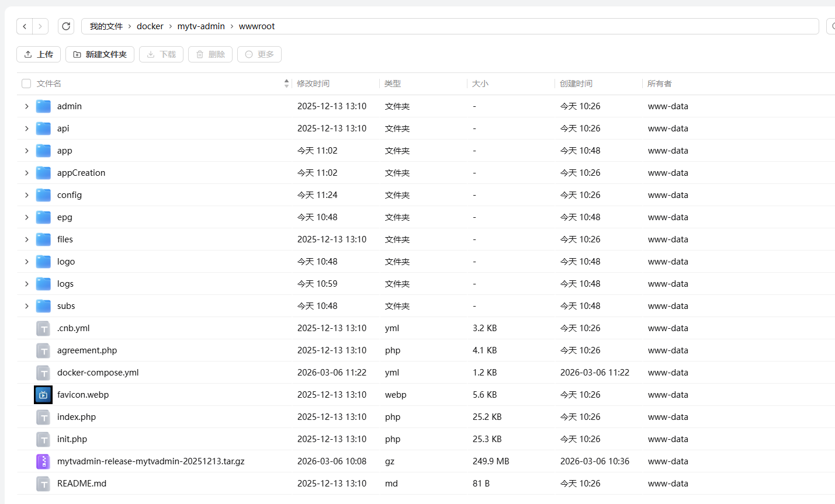Select the index.php file name
Image resolution: width=835 pixels, height=504 pixels.
point(77,417)
